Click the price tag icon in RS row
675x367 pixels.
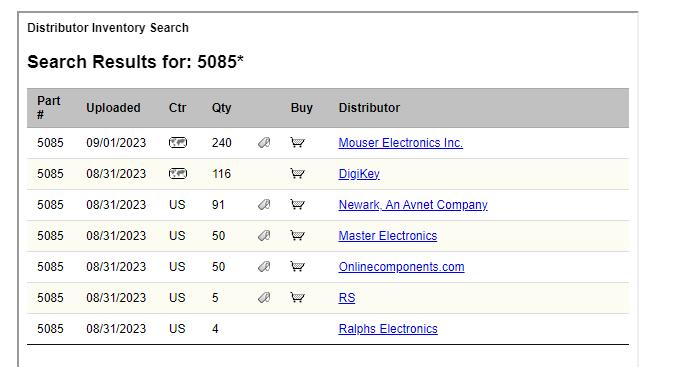pyautogui.click(x=264, y=297)
